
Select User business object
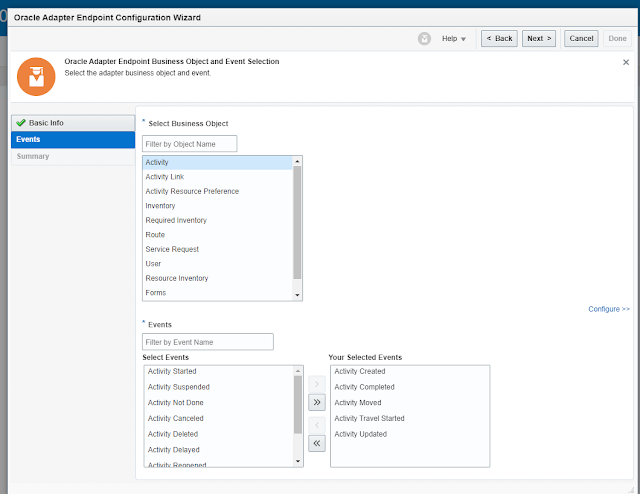click(x=218, y=264)
